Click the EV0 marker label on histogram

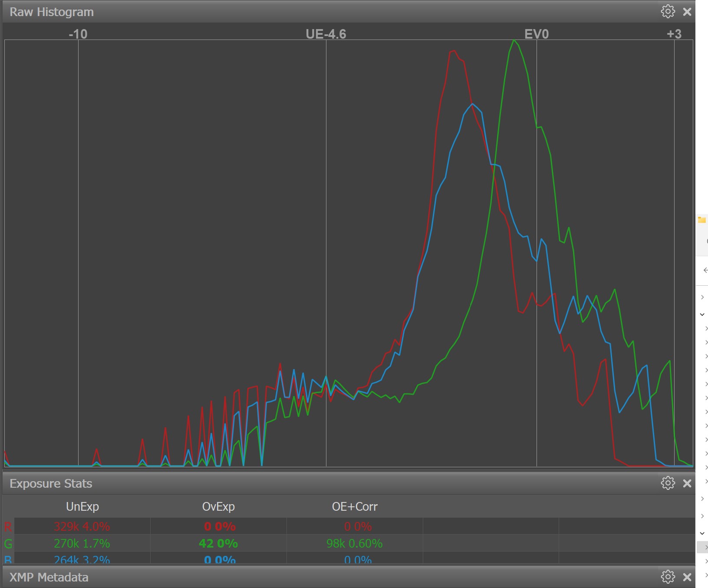[537, 34]
